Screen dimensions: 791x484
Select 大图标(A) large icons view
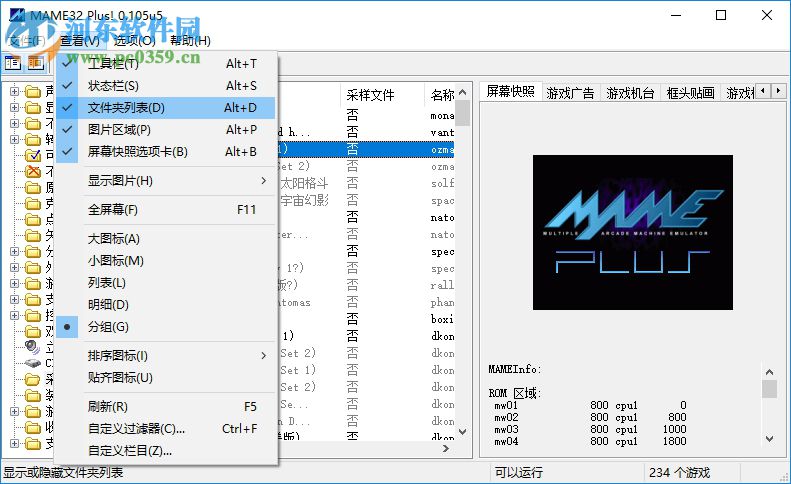tap(165, 239)
